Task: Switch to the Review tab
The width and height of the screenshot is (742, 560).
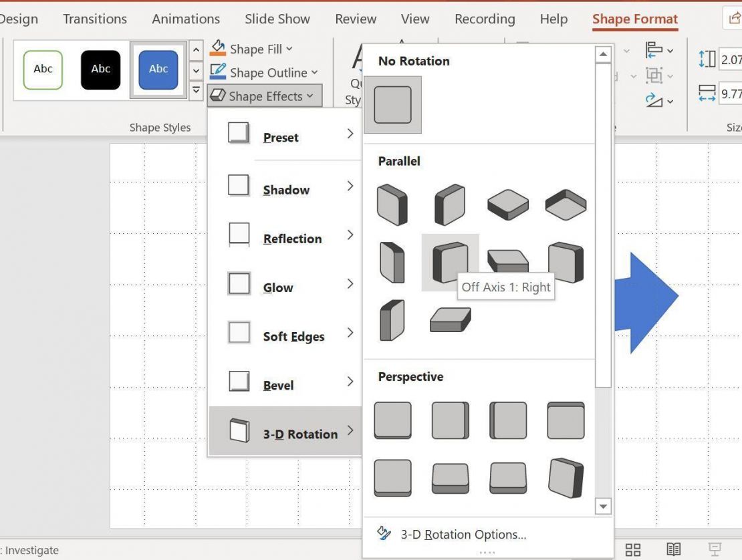Action: click(355, 19)
